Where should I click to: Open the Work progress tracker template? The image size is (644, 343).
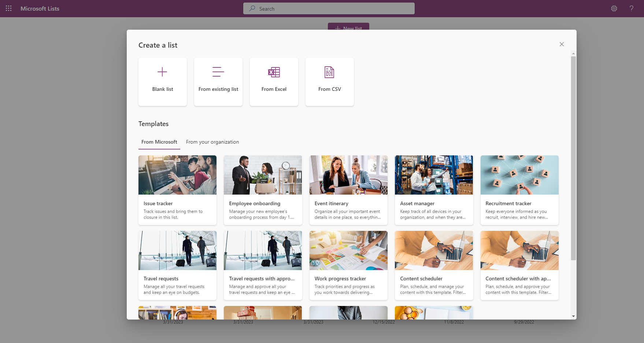pyautogui.click(x=348, y=265)
